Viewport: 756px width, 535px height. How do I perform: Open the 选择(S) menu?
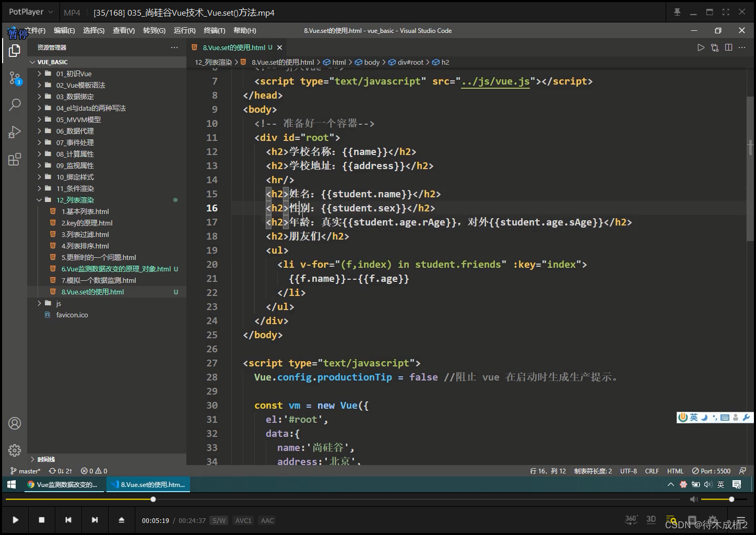(x=94, y=31)
